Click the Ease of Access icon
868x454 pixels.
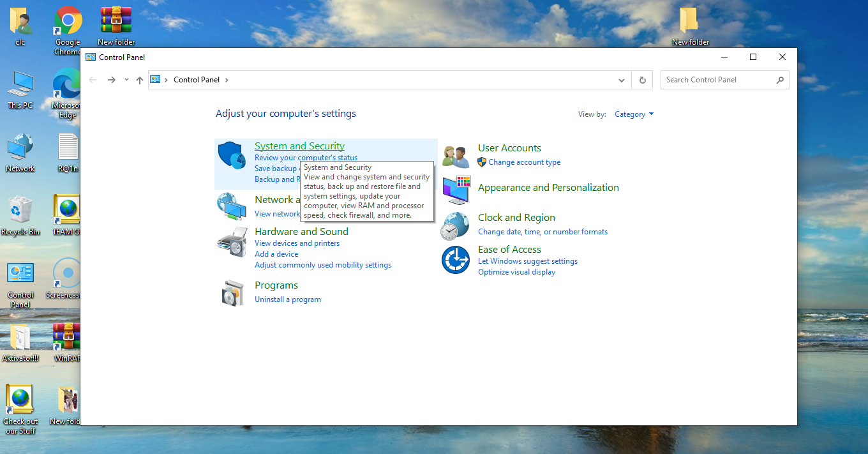point(456,260)
